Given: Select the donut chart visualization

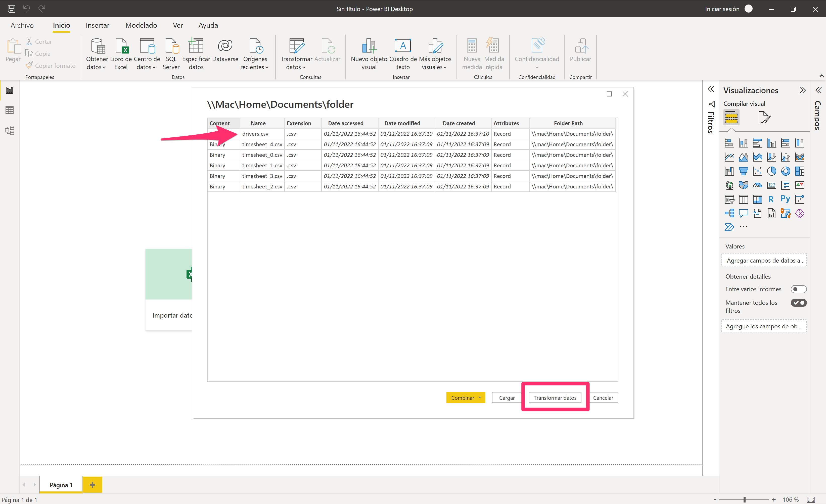Looking at the screenshot, I should coord(786,171).
